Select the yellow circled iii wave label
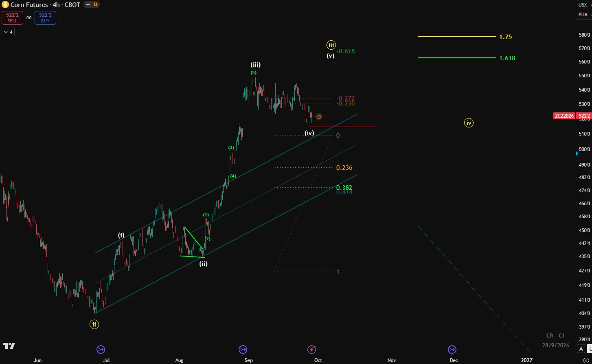Screen dimensions: 592x364 point(331,45)
